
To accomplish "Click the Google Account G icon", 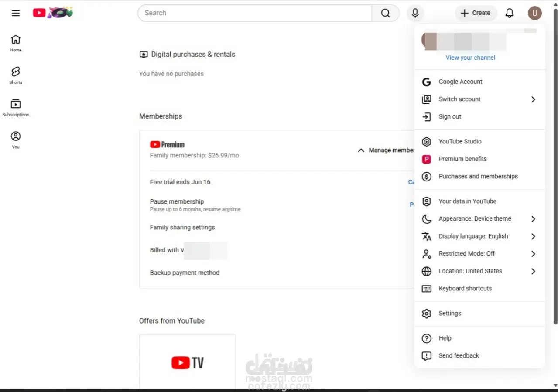I will tap(427, 82).
